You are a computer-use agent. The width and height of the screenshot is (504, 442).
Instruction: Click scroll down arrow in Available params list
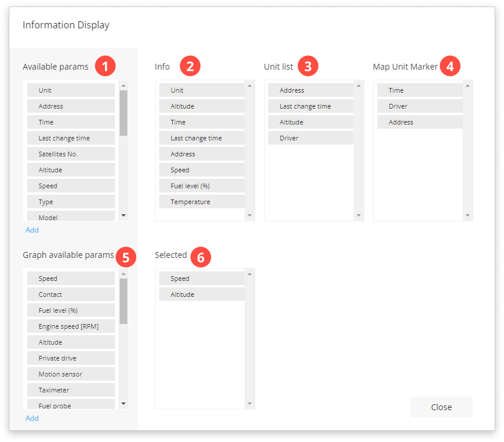pyautogui.click(x=123, y=215)
